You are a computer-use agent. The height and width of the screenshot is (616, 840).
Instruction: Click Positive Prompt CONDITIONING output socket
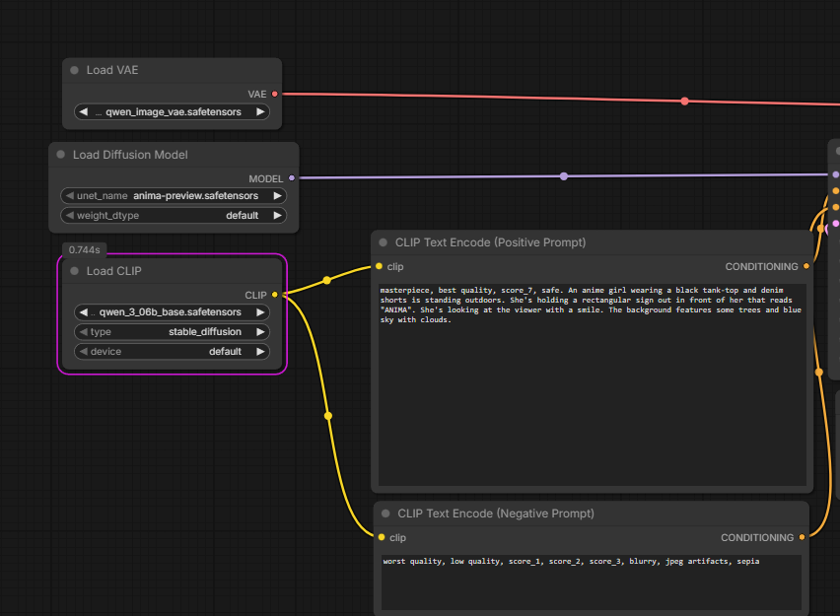tap(806, 266)
